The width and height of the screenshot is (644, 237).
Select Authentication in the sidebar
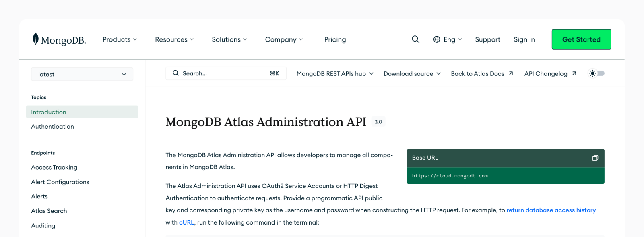point(53,127)
